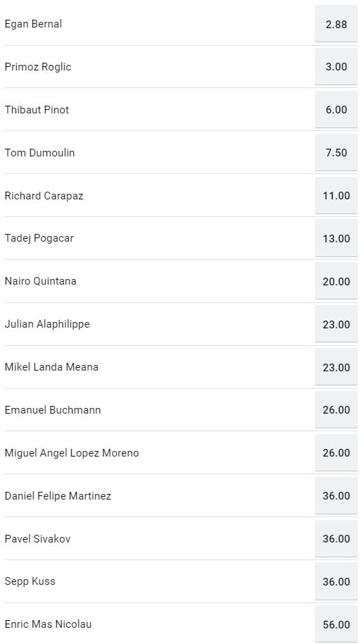Viewport: 360px width, 644px height.
Task: Choose Sepp Kuss odds 36.00
Action: pyautogui.click(x=336, y=581)
